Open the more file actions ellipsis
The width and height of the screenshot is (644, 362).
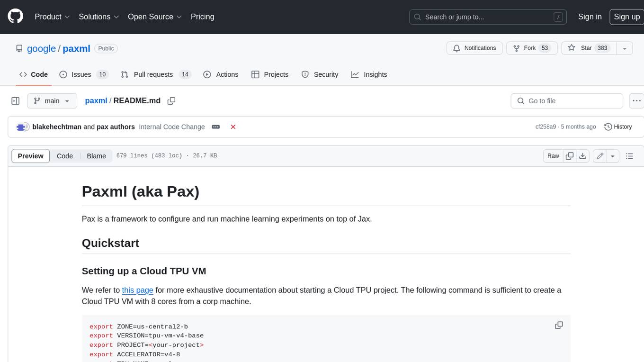click(x=636, y=101)
